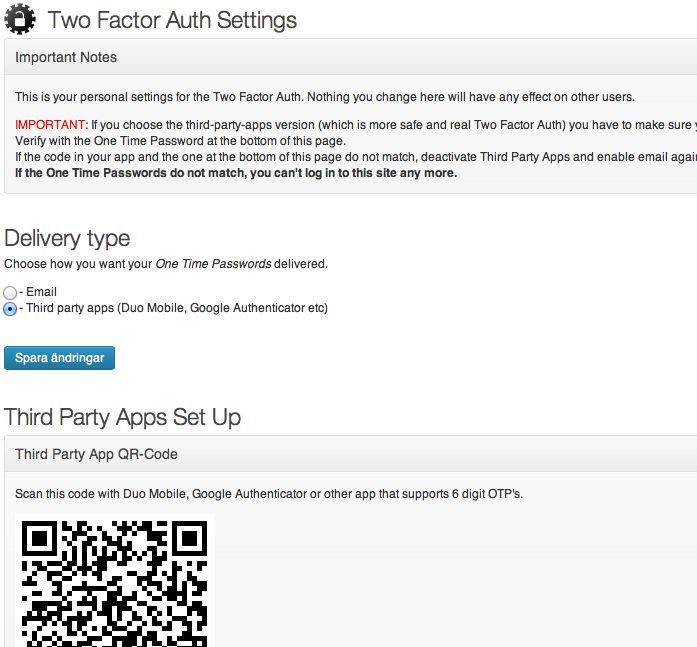The image size is (697, 647).
Task: Collapse the Important Notes panel header
Action: (x=350, y=57)
